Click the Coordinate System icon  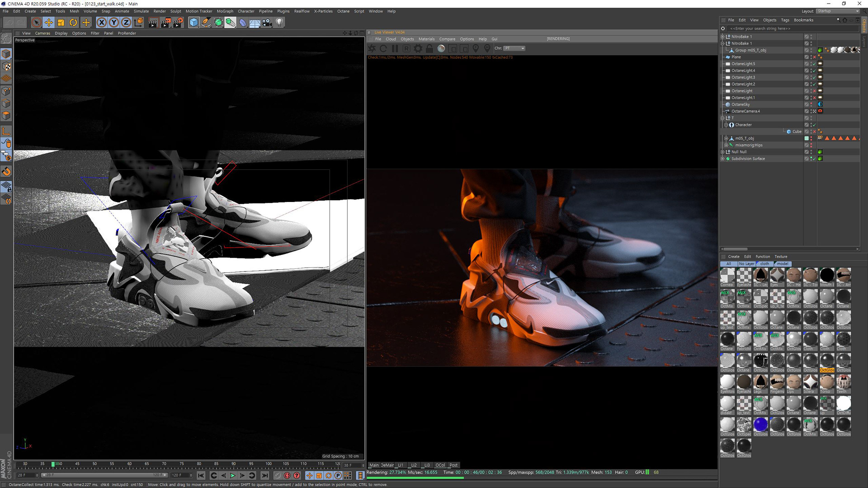coord(139,22)
